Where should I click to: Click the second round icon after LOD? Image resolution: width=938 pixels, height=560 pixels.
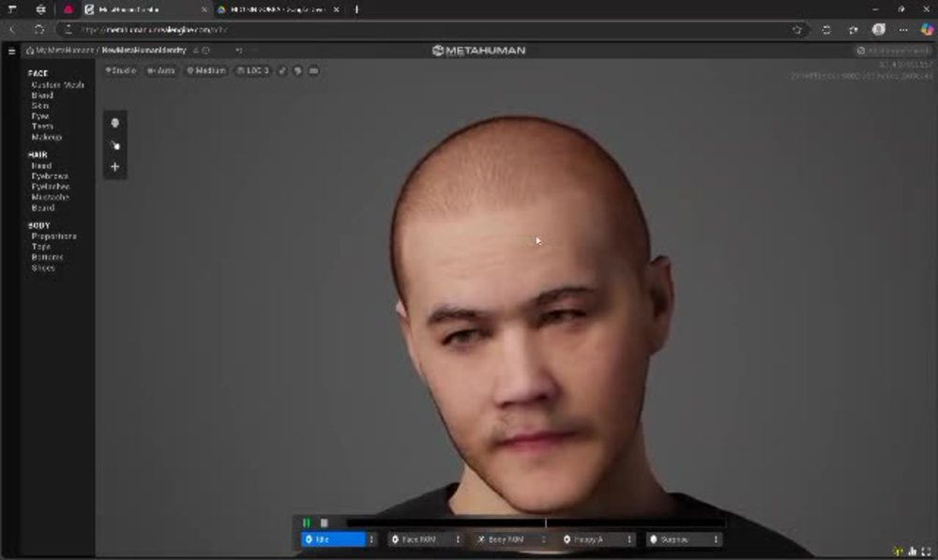(x=298, y=70)
